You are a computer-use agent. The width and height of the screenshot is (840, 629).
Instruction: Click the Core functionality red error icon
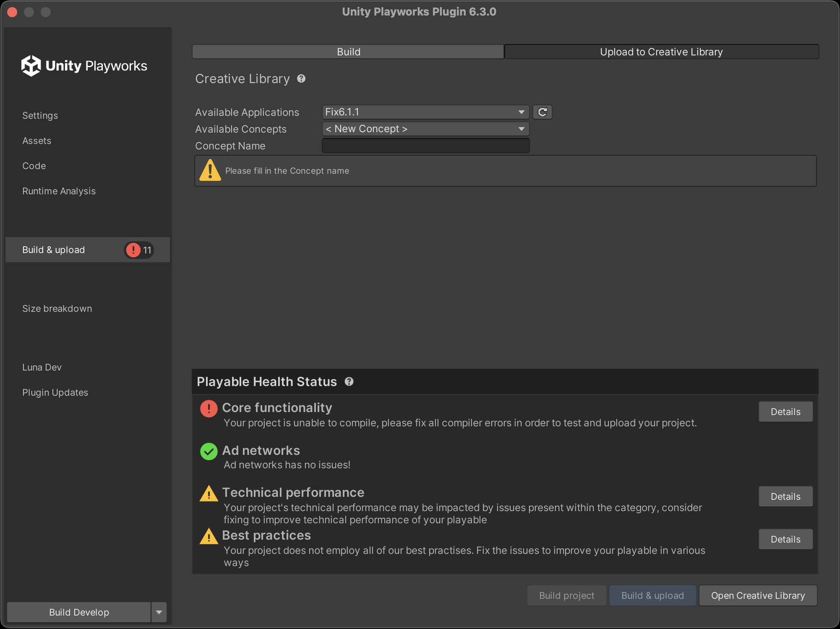pyautogui.click(x=209, y=408)
